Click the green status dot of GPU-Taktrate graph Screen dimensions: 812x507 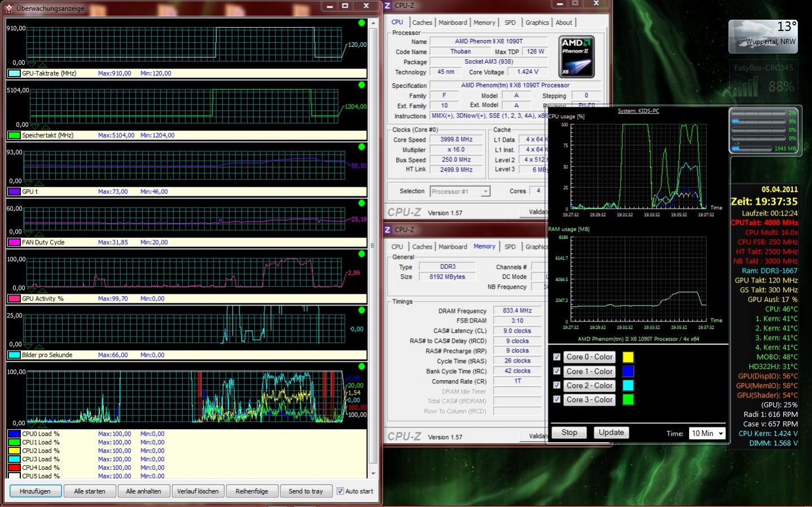pos(362,23)
